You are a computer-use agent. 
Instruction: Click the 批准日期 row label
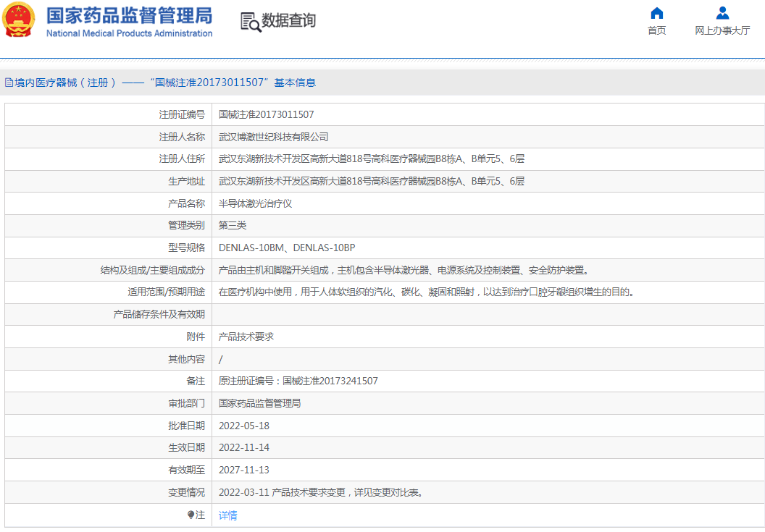pos(186,426)
